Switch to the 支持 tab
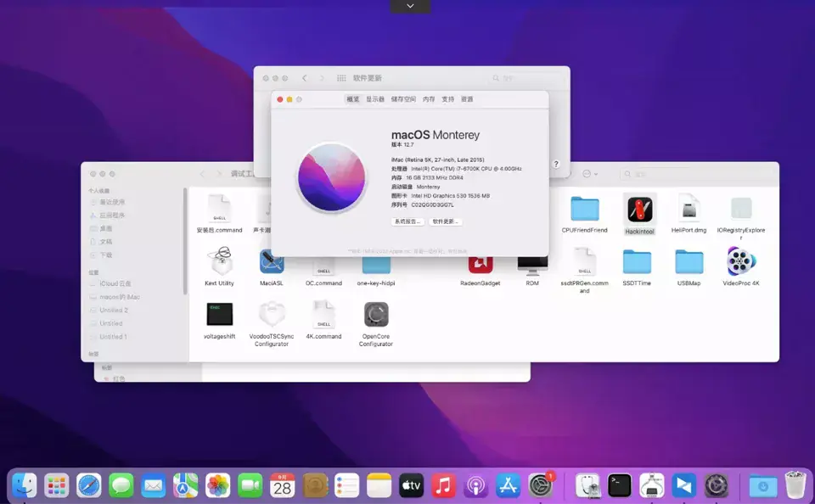This screenshot has height=504, width=815. 448,99
